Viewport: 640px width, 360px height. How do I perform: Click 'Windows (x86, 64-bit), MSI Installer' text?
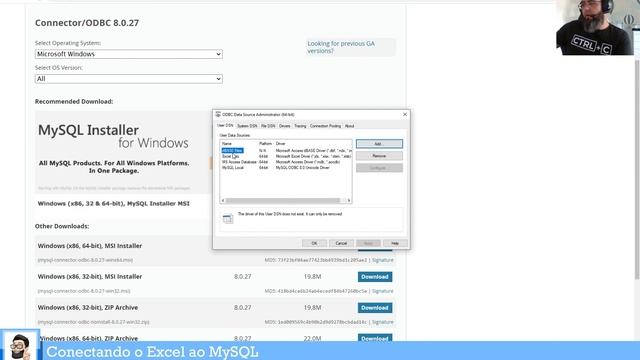click(x=90, y=246)
